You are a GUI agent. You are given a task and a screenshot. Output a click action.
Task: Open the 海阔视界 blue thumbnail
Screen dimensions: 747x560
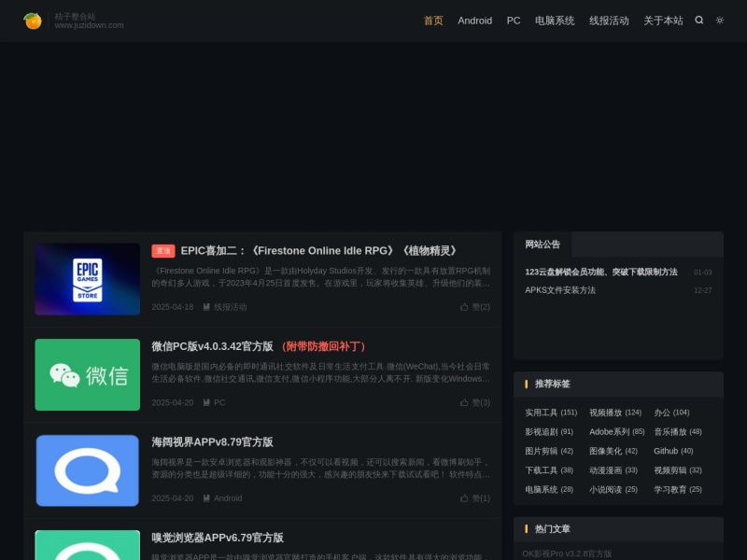pos(87,470)
